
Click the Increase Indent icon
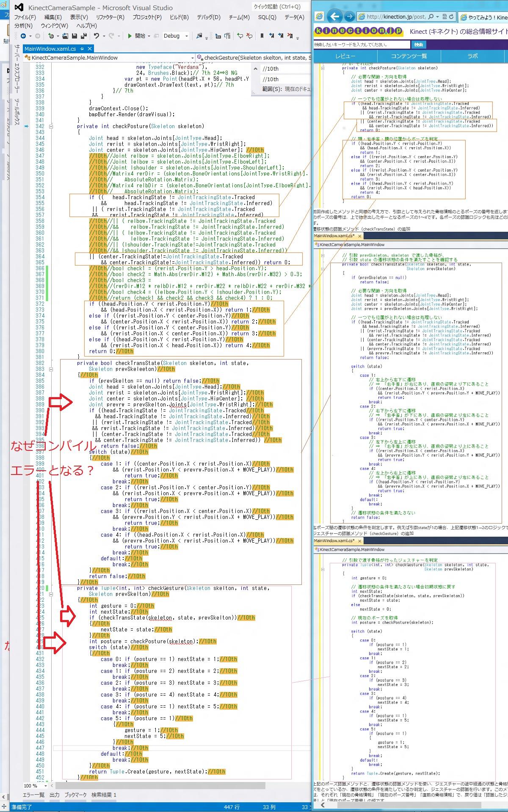point(227,36)
